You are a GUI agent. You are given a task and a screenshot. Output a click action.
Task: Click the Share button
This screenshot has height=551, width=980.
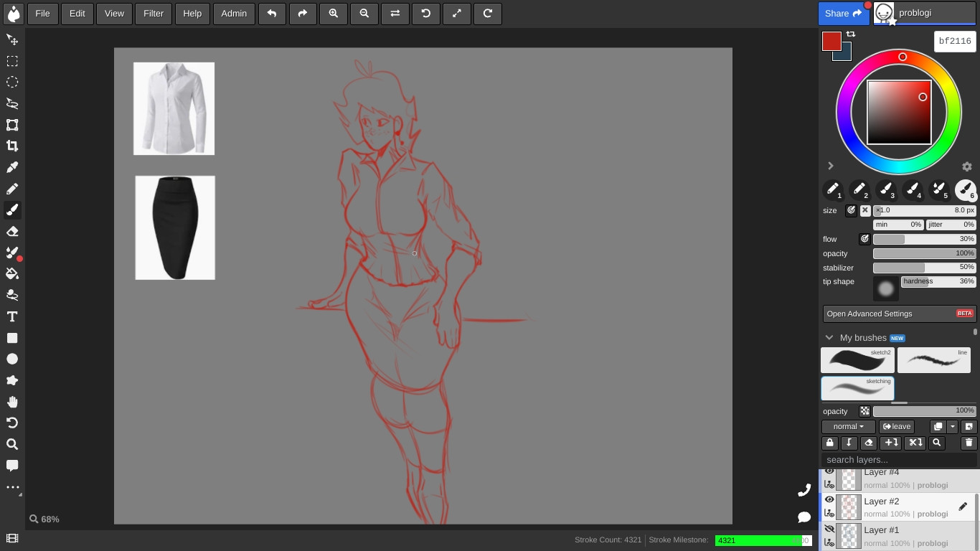(843, 13)
